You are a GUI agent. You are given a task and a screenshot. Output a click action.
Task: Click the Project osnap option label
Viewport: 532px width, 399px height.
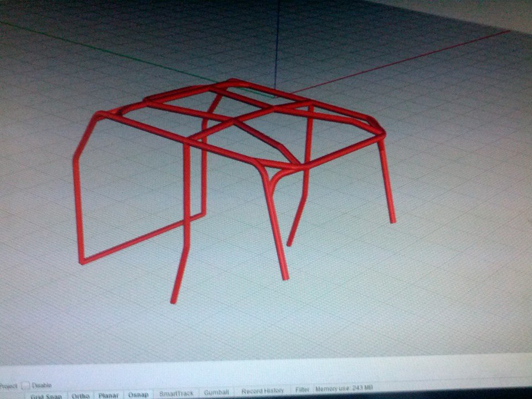click(8, 386)
